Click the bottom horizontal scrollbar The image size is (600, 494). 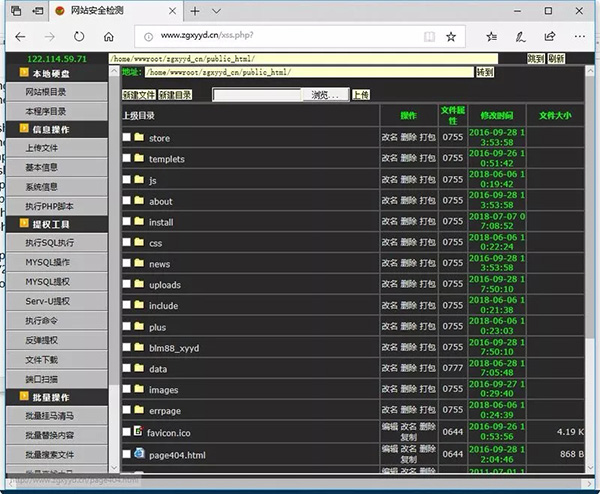300,484
